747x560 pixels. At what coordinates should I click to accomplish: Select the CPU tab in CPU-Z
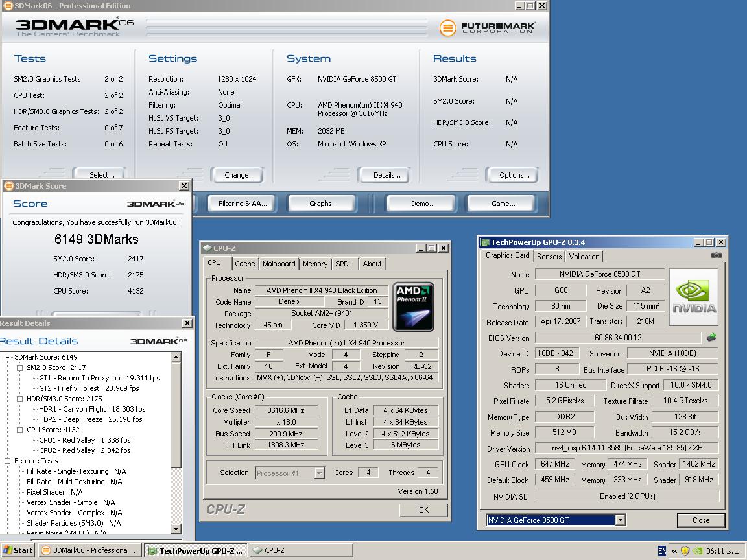click(215, 263)
